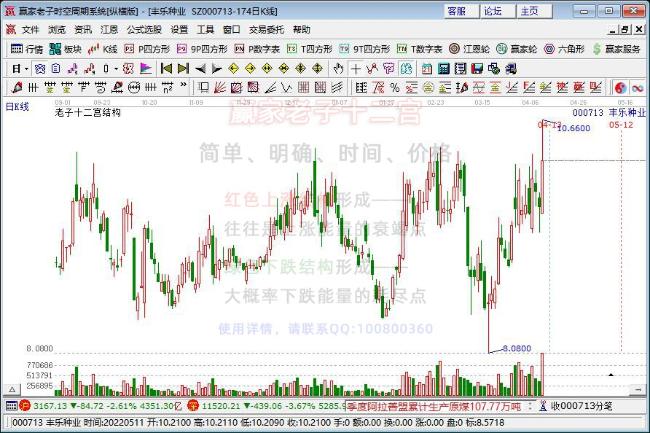
Task: Step chart right with black right arrow
Action: tap(216, 68)
